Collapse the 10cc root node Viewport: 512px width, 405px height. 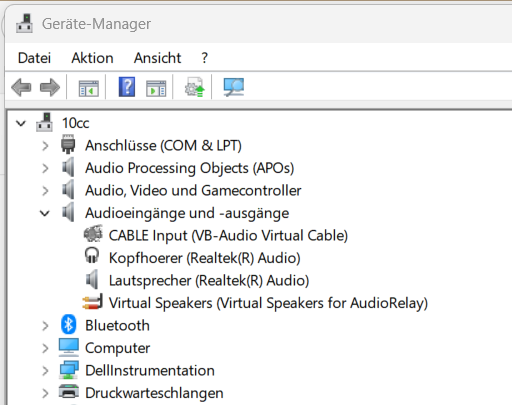tap(21, 124)
